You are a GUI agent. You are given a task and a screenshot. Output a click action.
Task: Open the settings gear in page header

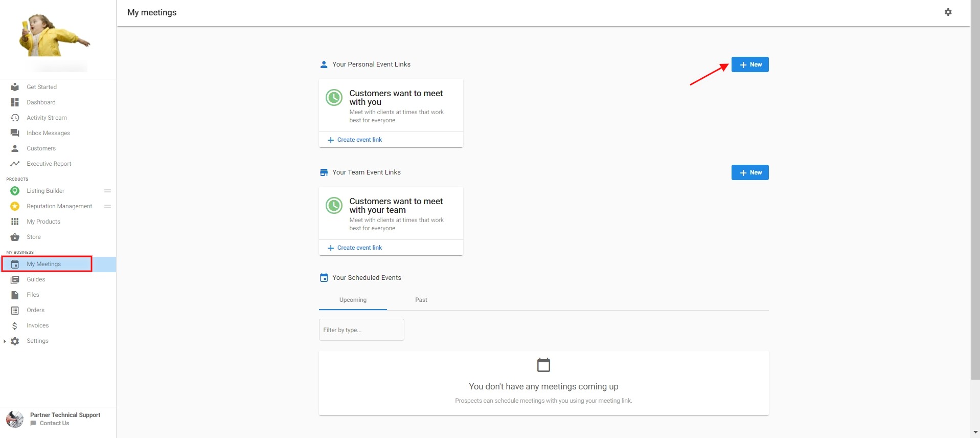(x=948, y=12)
